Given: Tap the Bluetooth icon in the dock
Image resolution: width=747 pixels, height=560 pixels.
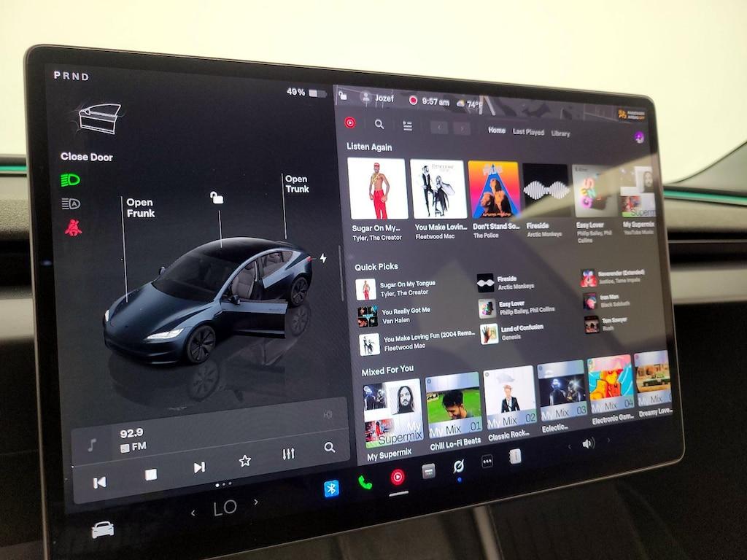Looking at the screenshot, I should [331, 488].
